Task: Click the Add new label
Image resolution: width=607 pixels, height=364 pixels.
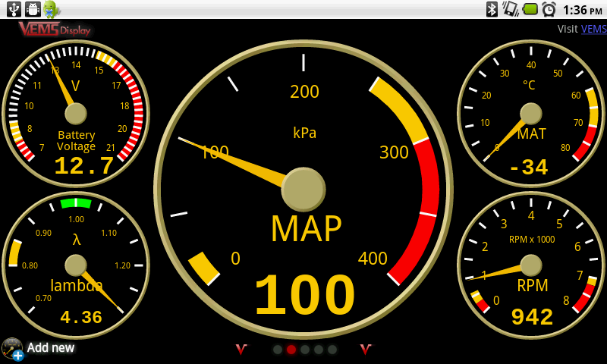Action: click(x=51, y=348)
